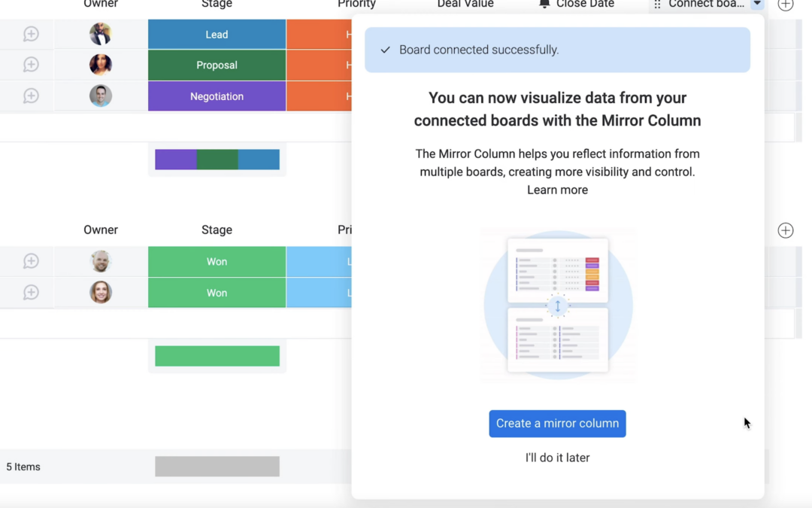Click the Owner column header in second group
The image size is (812, 508).
point(101,230)
